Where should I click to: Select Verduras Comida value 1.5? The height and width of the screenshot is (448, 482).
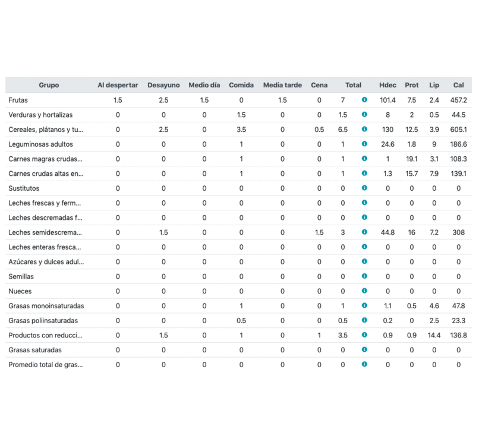pyautogui.click(x=241, y=115)
